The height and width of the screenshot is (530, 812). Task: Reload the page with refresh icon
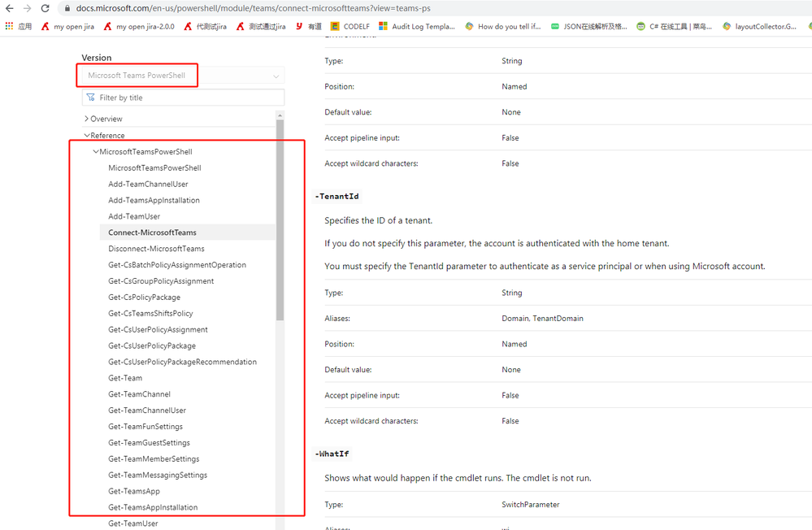[45, 8]
